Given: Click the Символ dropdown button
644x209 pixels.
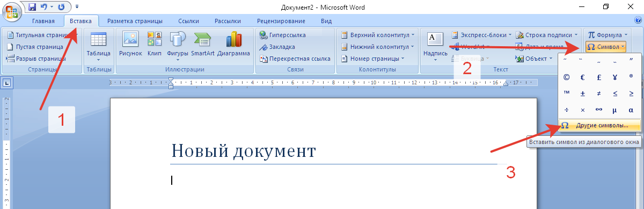Looking at the screenshot, I should pyautogui.click(x=606, y=47).
